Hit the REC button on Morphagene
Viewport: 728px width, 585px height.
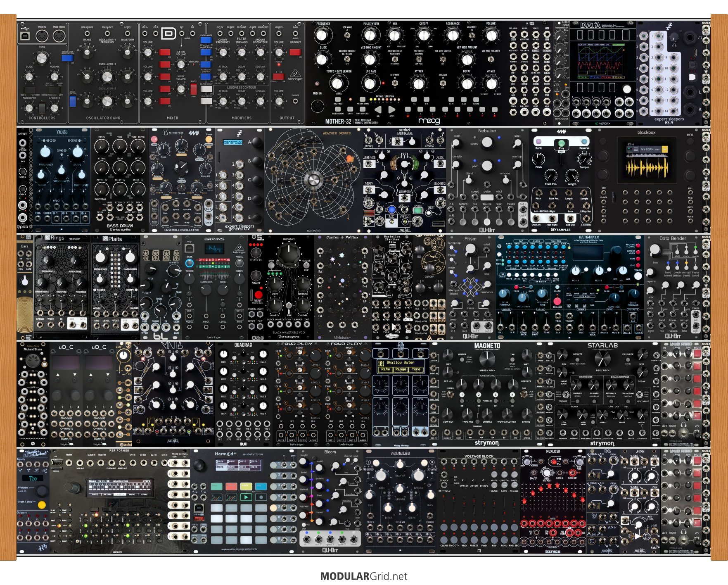pyautogui.click(x=391, y=221)
